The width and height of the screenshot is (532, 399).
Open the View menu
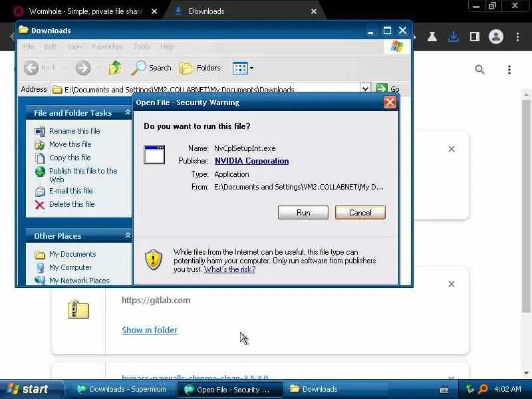pyautogui.click(x=74, y=47)
